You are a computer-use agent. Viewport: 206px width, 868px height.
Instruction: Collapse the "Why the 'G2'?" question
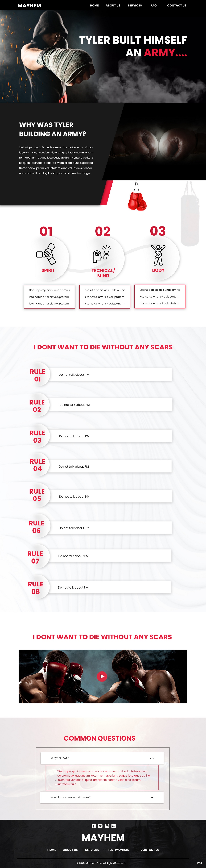coord(152,758)
